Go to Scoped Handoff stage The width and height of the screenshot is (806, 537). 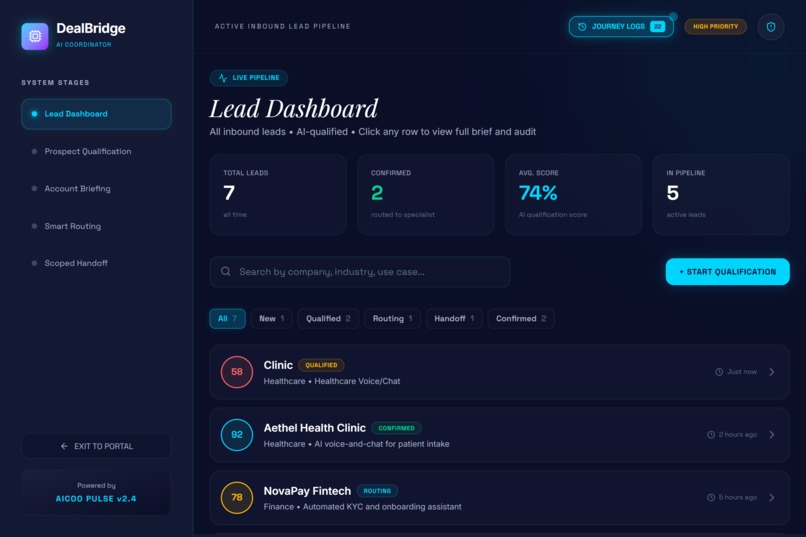96,263
